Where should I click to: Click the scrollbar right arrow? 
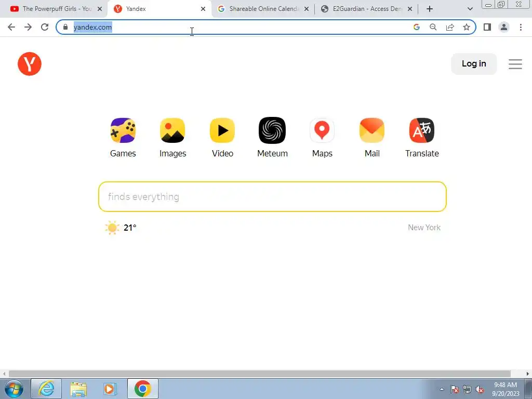pyautogui.click(x=528, y=374)
